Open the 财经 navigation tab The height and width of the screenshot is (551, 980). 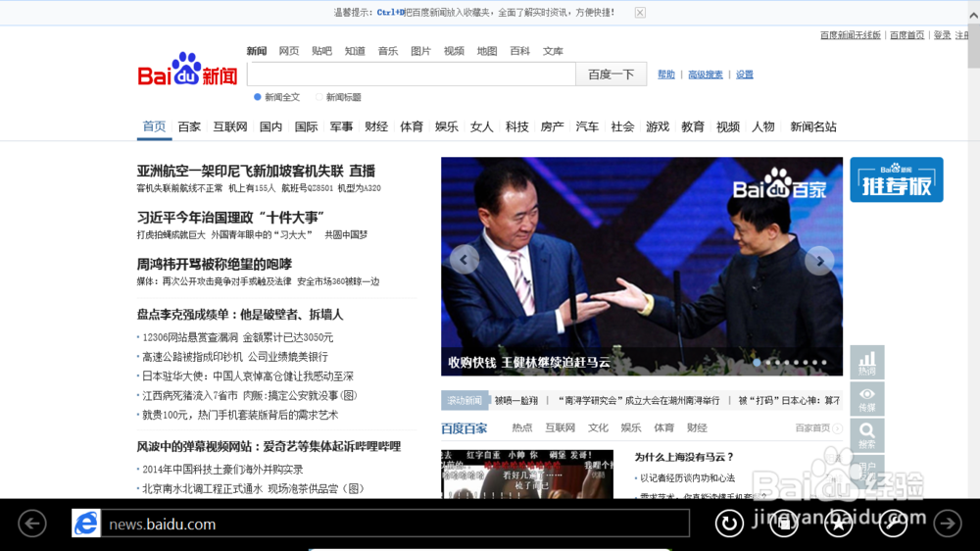tap(376, 126)
